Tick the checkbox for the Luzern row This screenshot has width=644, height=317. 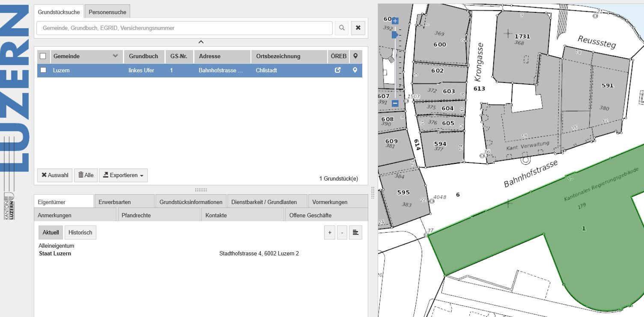43,70
